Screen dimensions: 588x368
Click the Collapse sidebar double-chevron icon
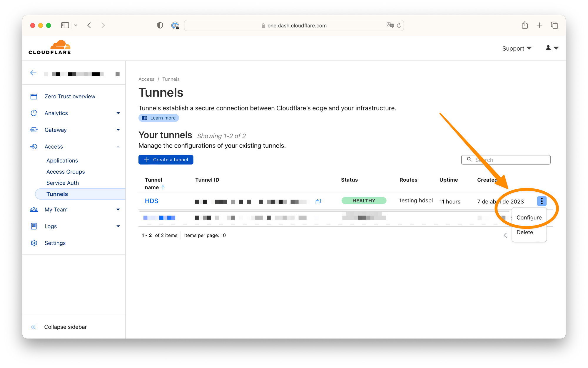point(34,327)
